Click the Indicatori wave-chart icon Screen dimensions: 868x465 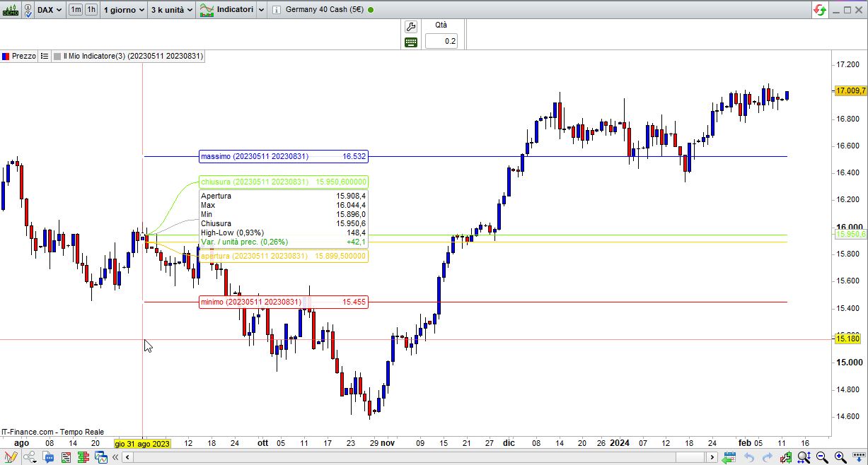point(207,10)
